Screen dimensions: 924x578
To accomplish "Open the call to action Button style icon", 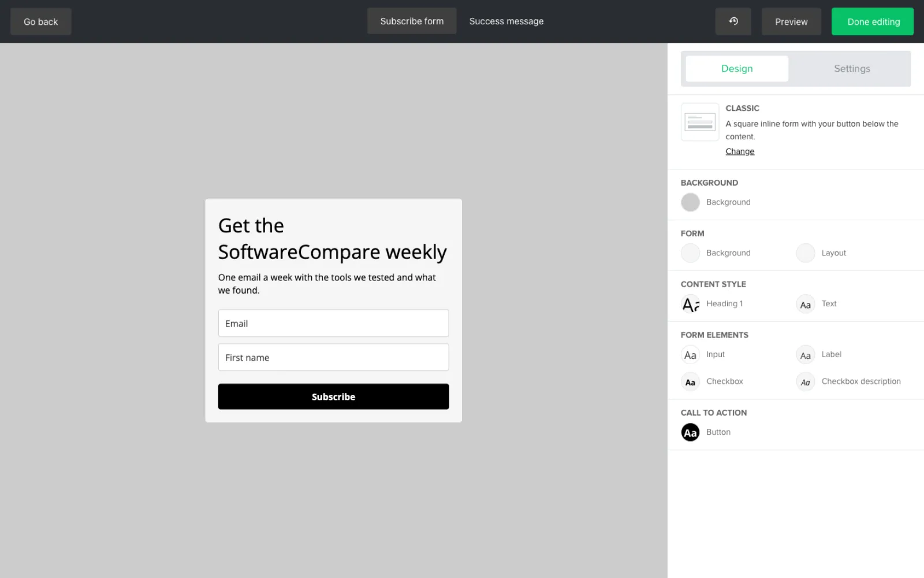I will click(x=690, y=432).
